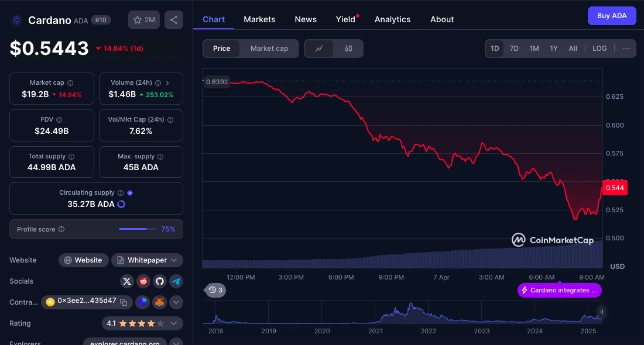
Task: Open the GitHub repository icon
Action: pos(160,281)
